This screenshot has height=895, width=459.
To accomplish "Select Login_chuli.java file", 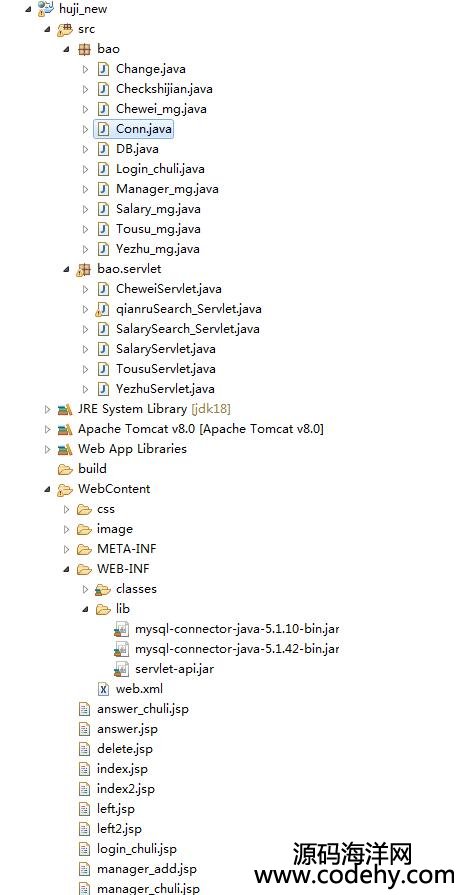I will (x=160, y=169).
